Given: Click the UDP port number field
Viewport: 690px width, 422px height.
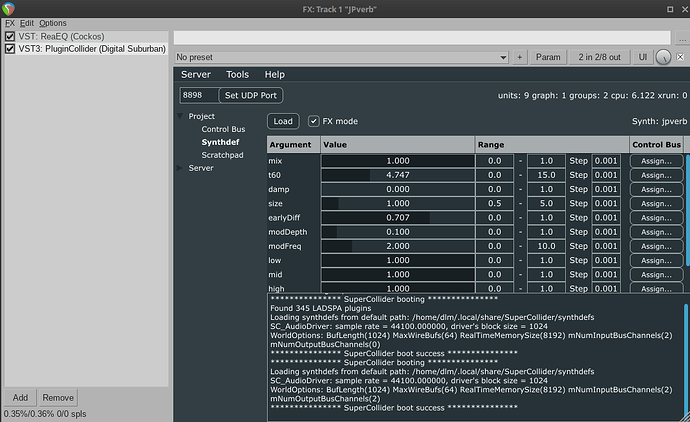Looking at the screenshot, I should 198,95.
